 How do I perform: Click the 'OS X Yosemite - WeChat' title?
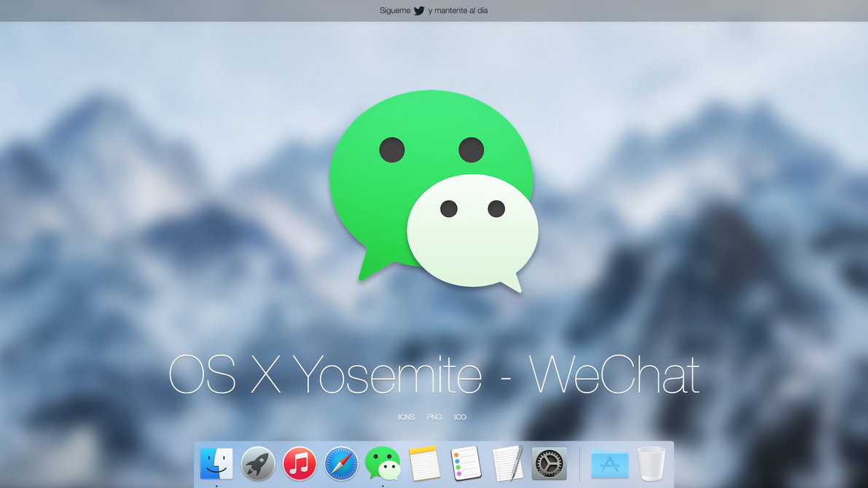click(x=434, y=375)
